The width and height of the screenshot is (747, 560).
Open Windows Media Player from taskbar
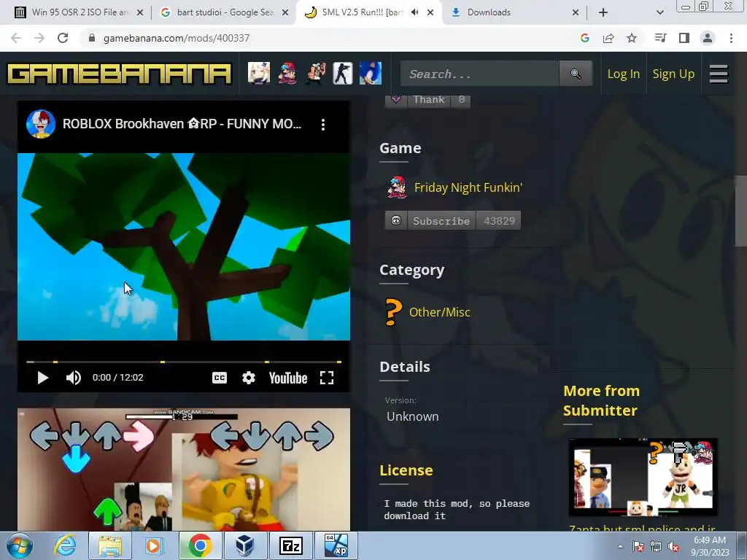pos(154,545)
